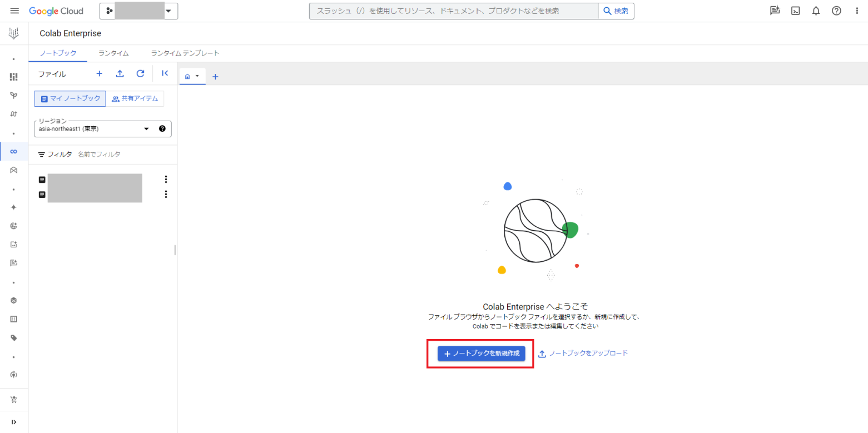Open the top-right three-dot settings menu
The height and width of the screenshot is (433, 868).
(857, 11)
